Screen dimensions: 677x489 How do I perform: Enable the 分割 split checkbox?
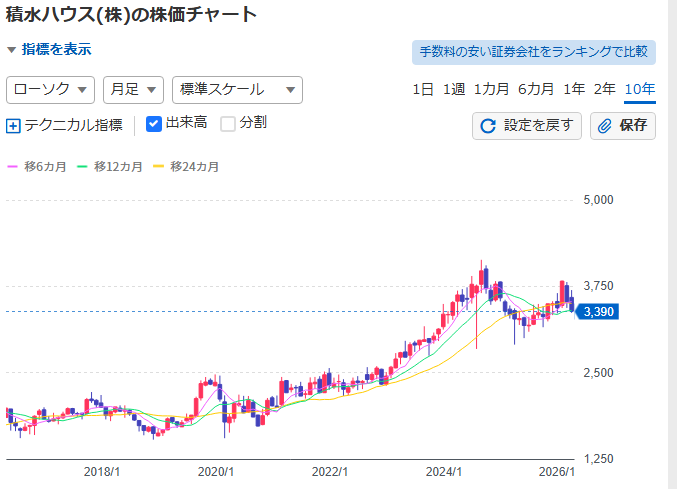pos(228,124)
